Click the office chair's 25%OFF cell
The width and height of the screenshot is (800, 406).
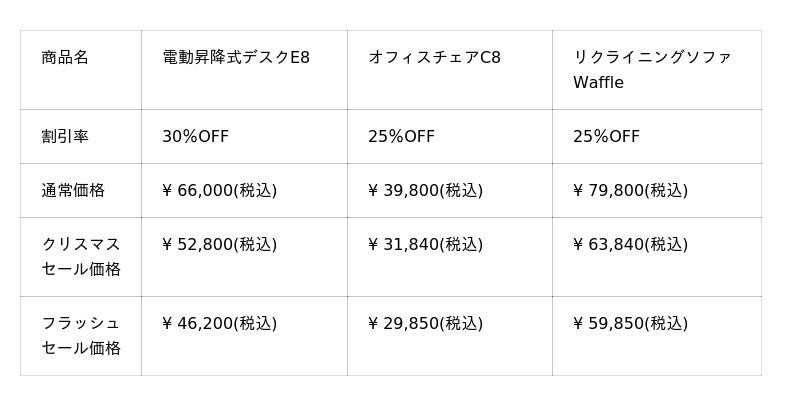click(402, 137)
